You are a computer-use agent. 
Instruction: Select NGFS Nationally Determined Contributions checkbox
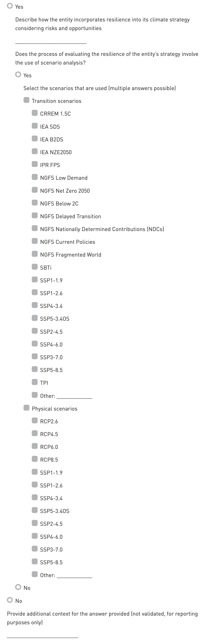click(35, 228)
